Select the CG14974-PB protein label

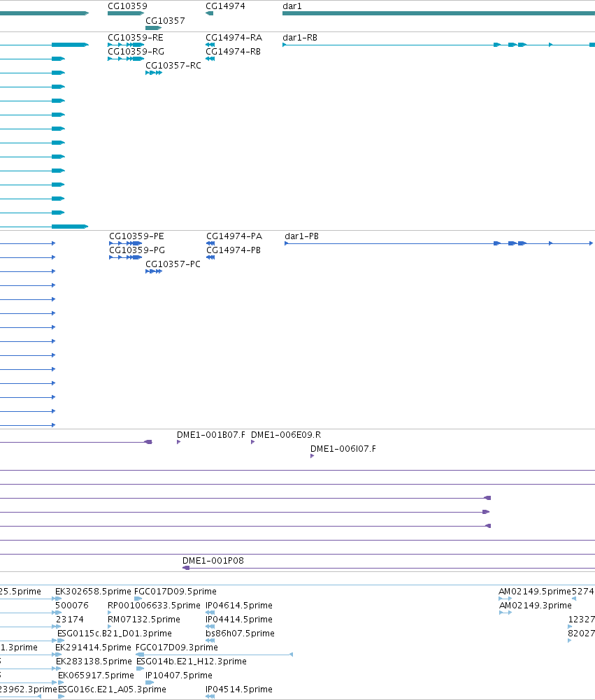pyautogui.click(x=234, y=250)
